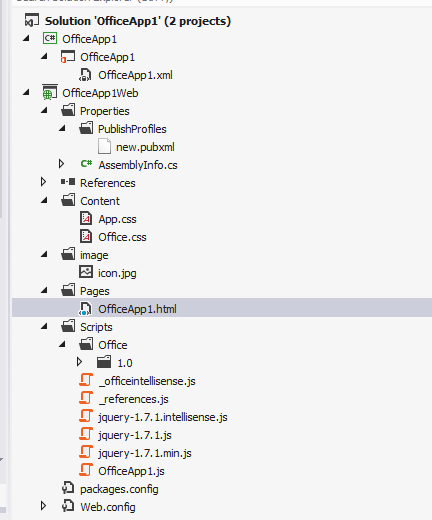This screenshot has width=432, height=520.
Task: Click the JavaScript icon of jquery-1.7.1.min.js
Action: (x=86, y=452)
